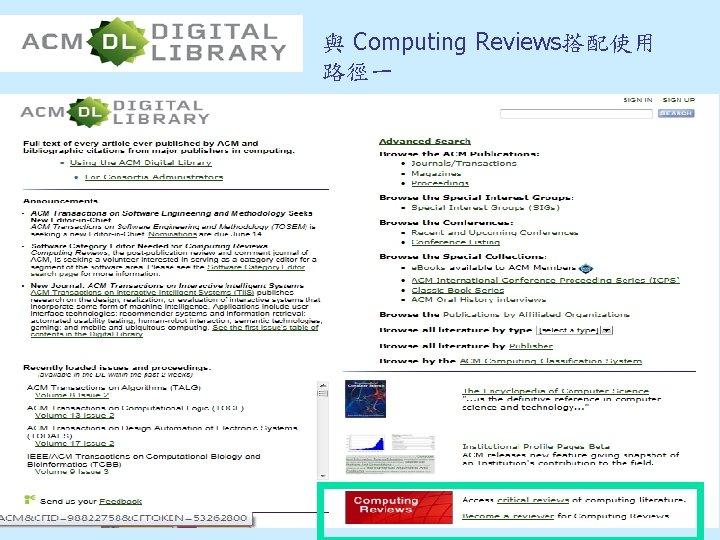Open ACM Computing Classification System link
720x540 pixels.
551,361
